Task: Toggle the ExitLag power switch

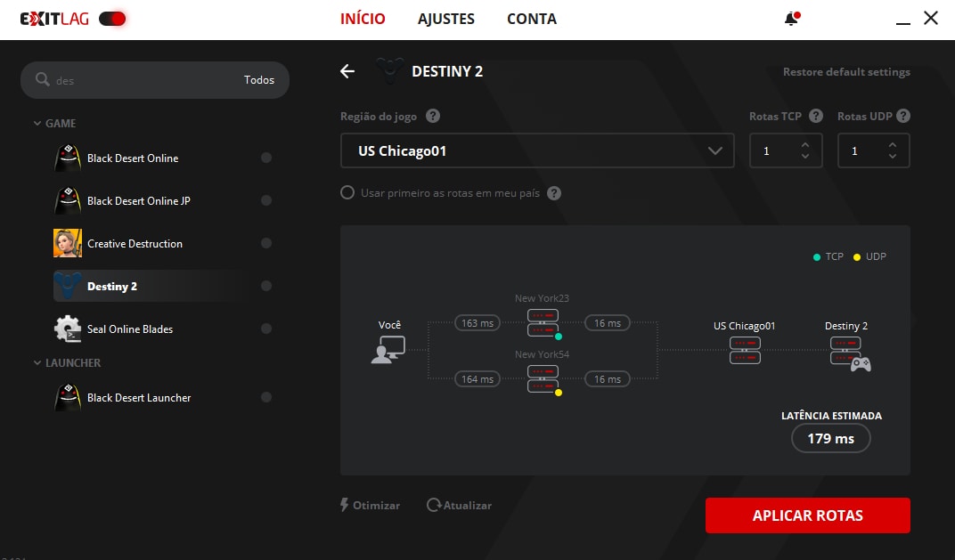Action: 112,19
